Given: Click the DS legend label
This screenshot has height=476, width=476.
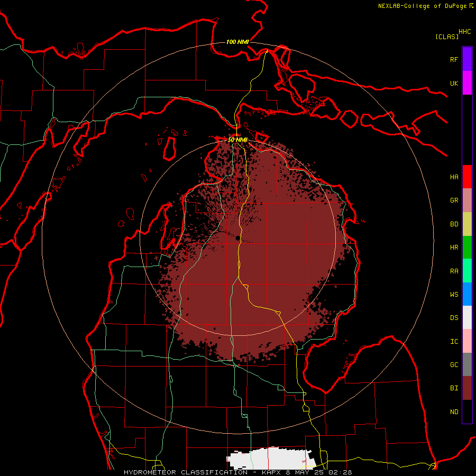Looking at the screenshot, I should click(x=454, y=318).
